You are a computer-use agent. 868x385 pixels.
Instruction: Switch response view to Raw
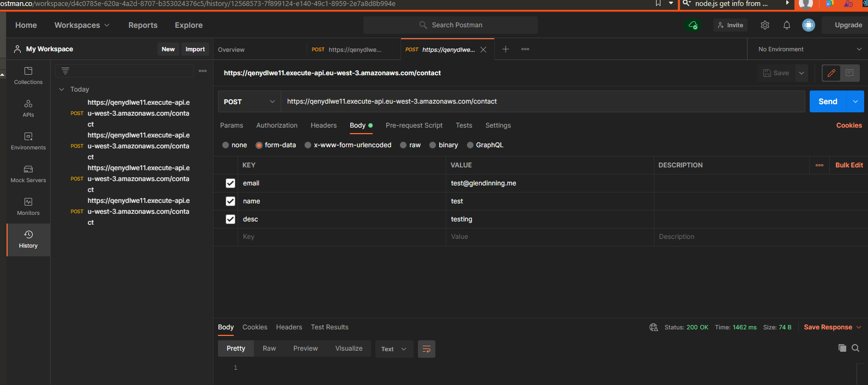point(269,348)
